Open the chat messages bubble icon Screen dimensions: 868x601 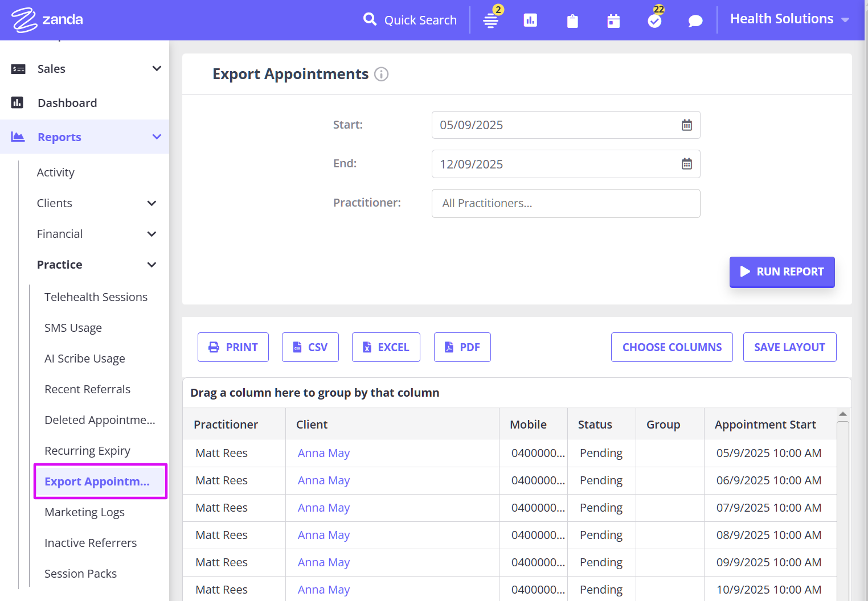(x=695, y=21)
